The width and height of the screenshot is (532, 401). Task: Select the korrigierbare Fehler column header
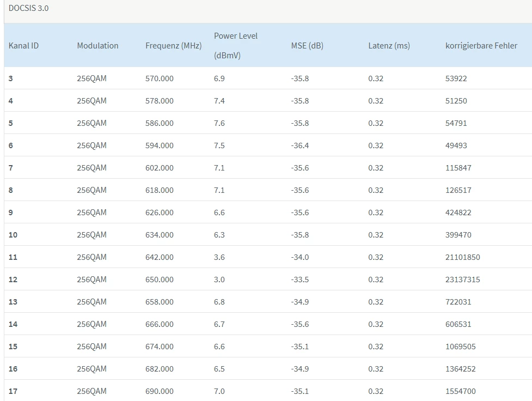(x=481, y=46)
